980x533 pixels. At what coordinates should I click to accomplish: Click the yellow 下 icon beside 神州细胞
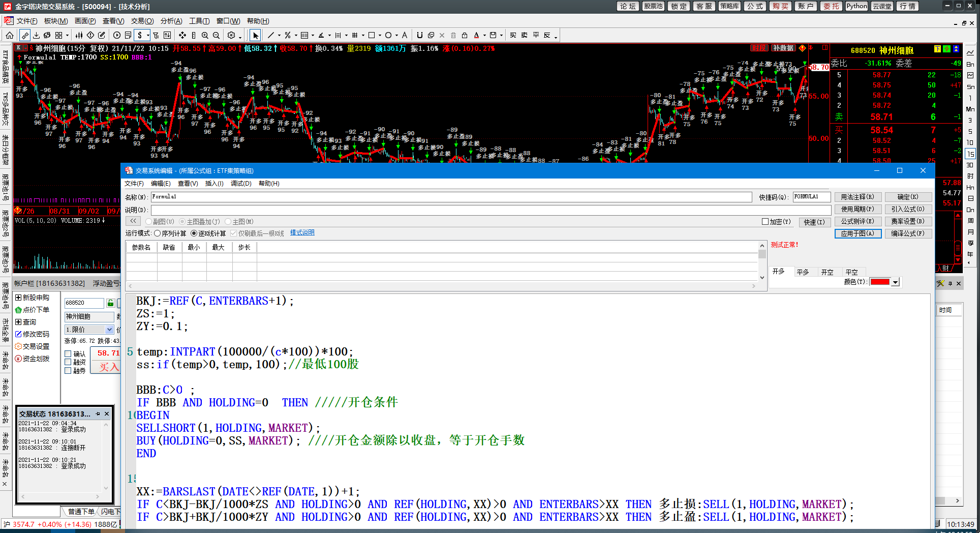937,49
